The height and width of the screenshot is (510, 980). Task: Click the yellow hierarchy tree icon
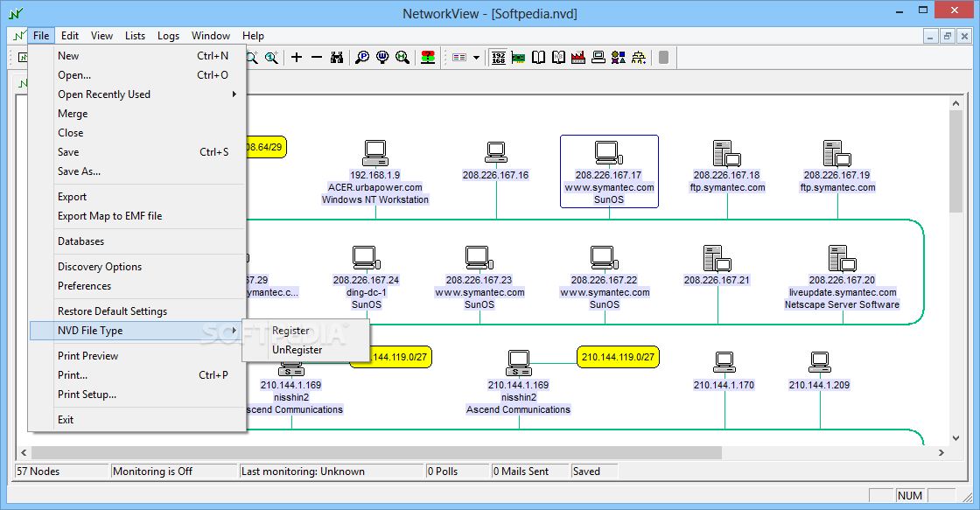[638, 58]
